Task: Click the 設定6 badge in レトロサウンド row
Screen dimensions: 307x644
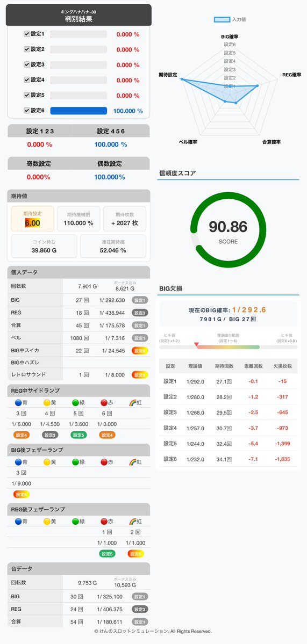Action: (x=140, y=374)
